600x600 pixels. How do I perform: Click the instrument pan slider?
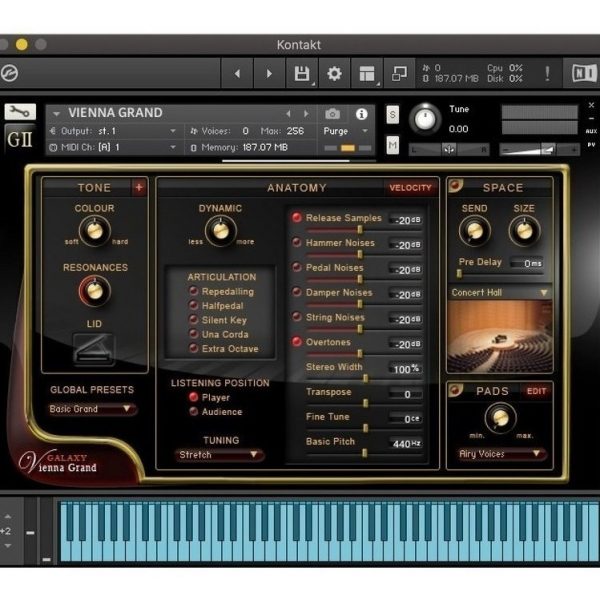click(x=449, y=150)
